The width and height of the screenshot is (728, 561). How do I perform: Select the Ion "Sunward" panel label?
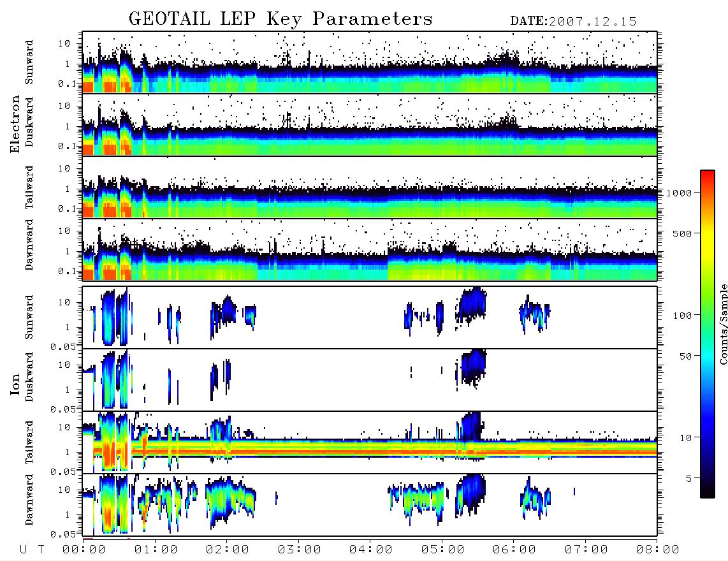[x=29, y=317]
